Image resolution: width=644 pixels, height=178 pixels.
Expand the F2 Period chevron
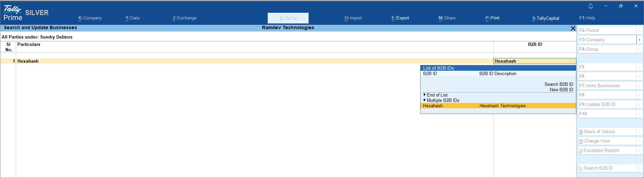click(639, 31)
